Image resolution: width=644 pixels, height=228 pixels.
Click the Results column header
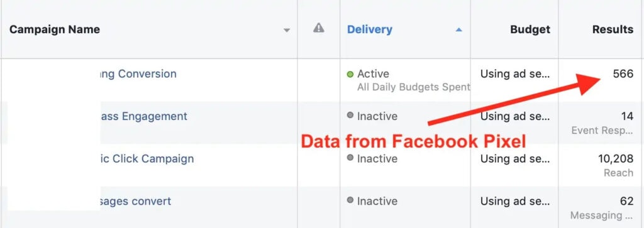point(613,30)
